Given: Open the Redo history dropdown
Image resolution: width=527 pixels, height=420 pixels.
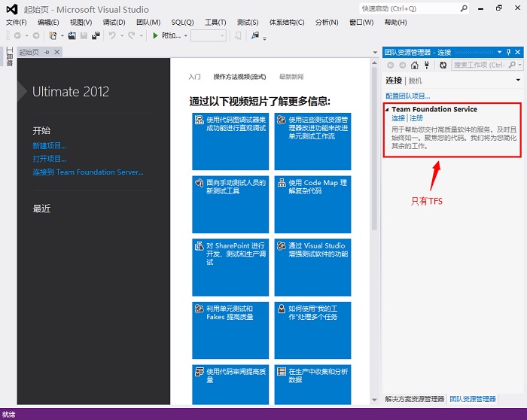Looking at the screenshot, I should [x=142, y=35].
